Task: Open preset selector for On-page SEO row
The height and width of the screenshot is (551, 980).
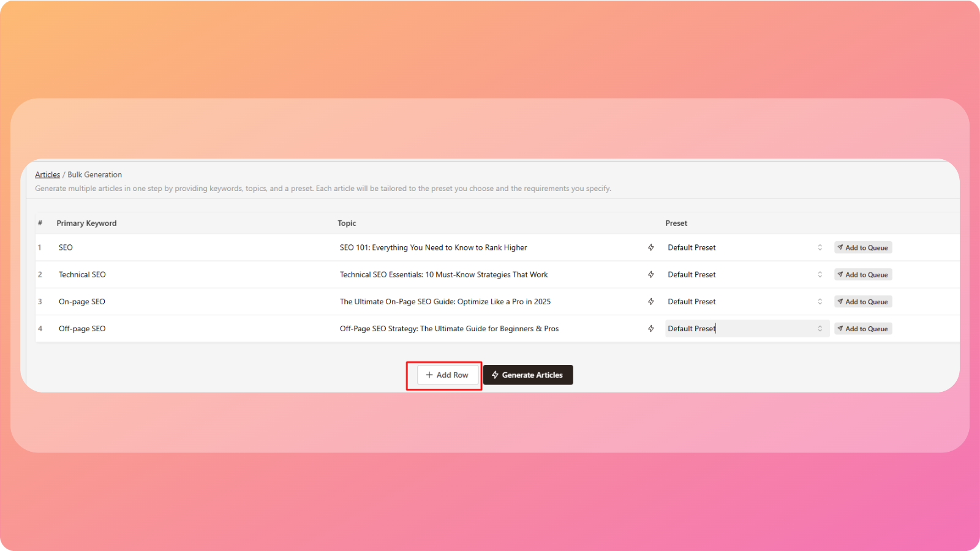Action: [x=745, y=301]
